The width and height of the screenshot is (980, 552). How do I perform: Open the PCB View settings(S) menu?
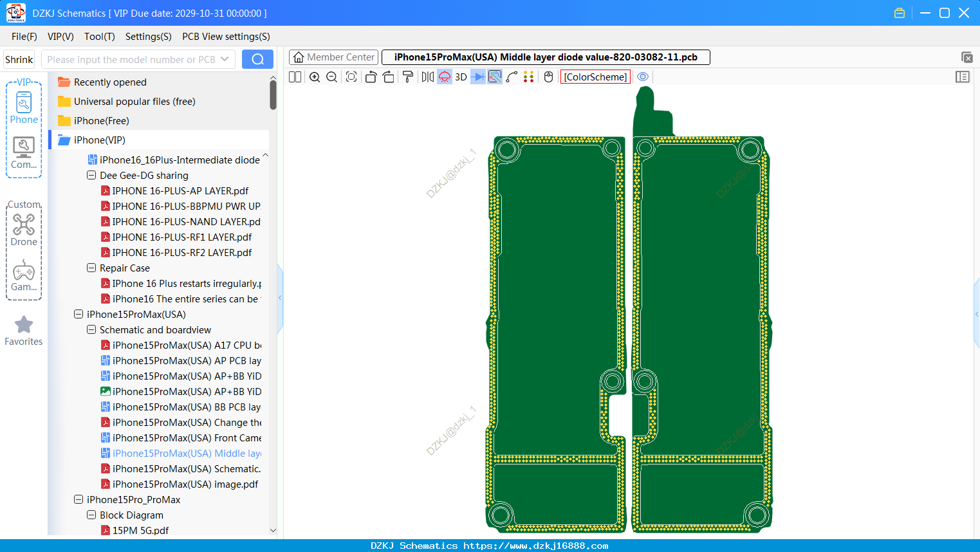pos(226,37)
